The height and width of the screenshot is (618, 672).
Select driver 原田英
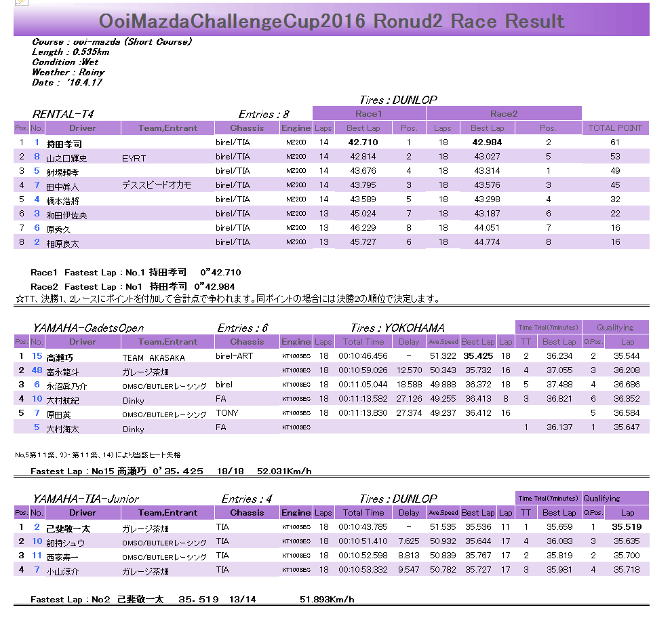(59, 414)
